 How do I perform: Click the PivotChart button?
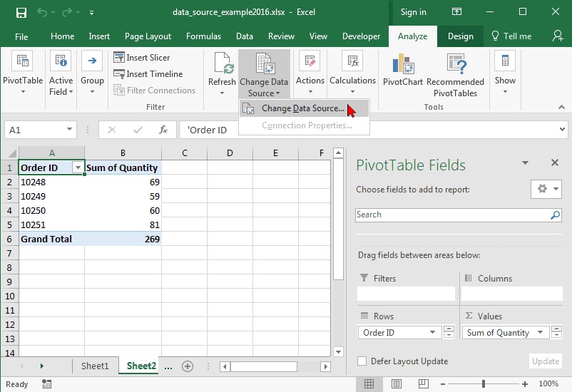pos(403,70)
